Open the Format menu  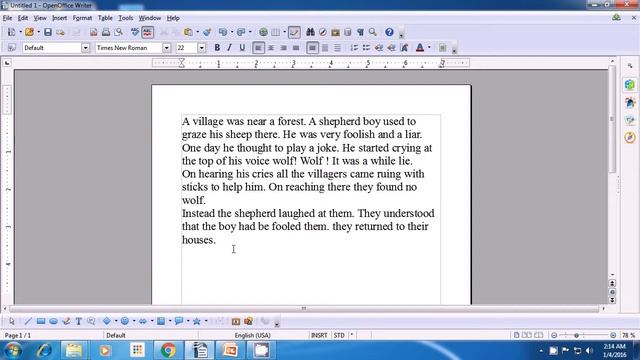click(x=82, y=18)
